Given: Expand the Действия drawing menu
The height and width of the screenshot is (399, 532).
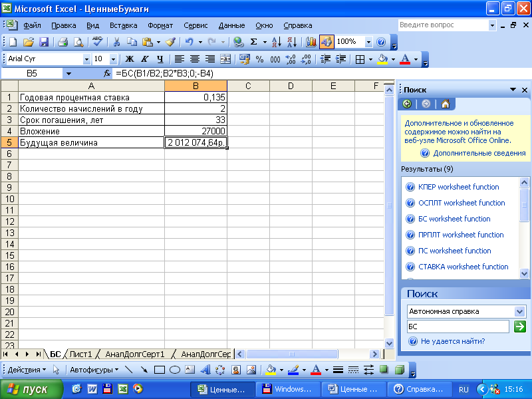Looking at the screenshot, I should point(27,370).
